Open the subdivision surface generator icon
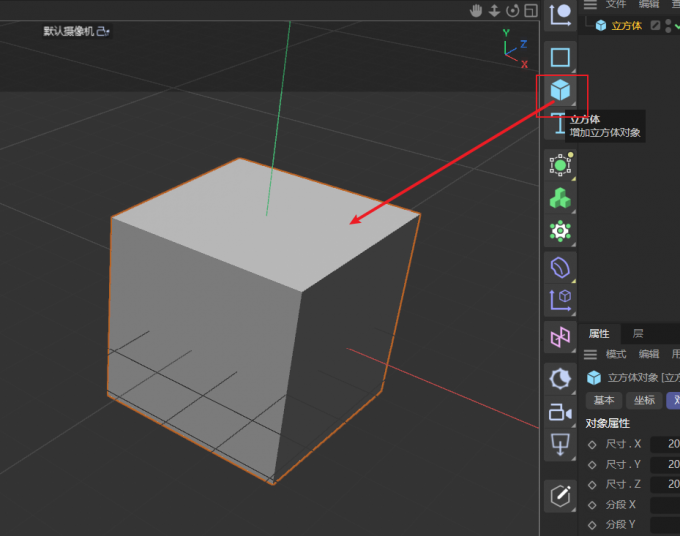This screenshot has height=536, width=680. click(x=560, y=164)
